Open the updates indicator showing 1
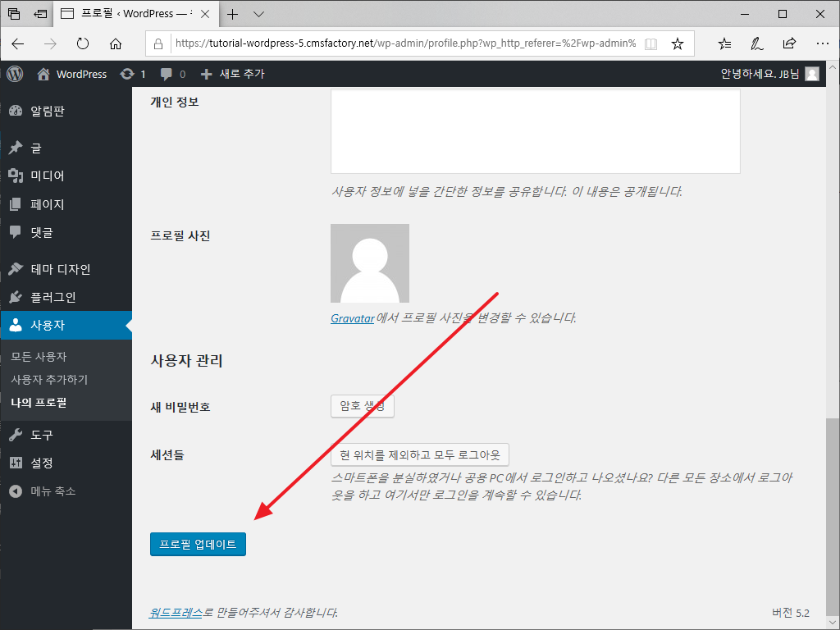Viewport: 840px width, 630px height. pyautogui.click(x=133, y=74)
